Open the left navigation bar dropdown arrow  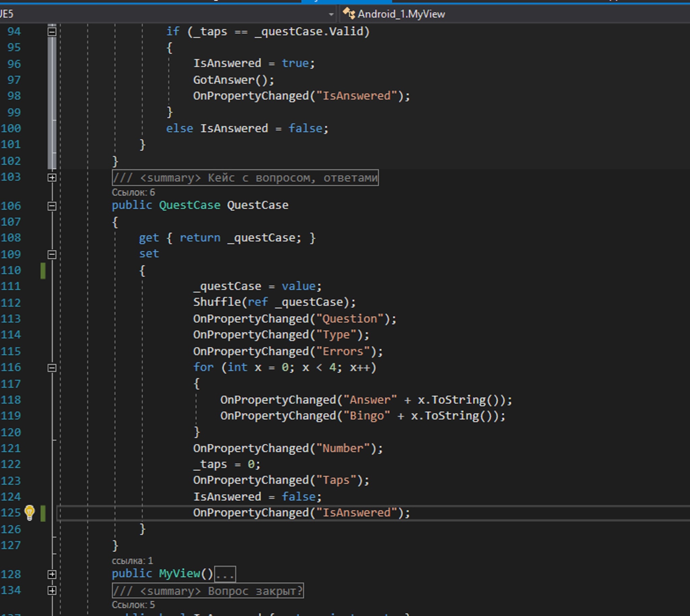point(331,14)
